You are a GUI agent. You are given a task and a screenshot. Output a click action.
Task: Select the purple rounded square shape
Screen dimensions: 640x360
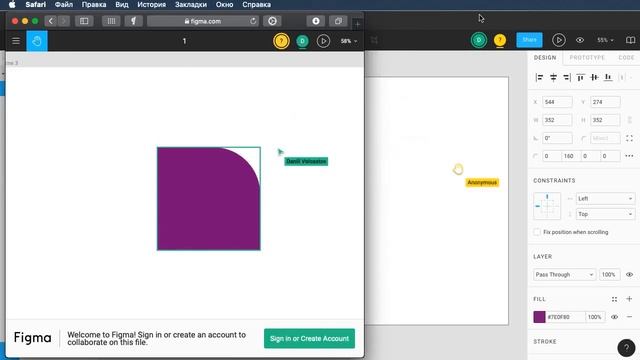tap(209, 198)
